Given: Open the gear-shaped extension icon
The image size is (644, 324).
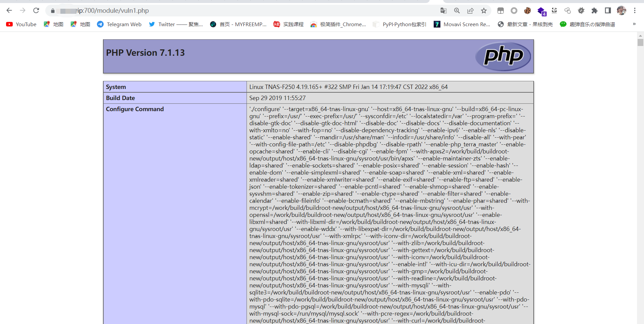Looking at the screenshot, I should click(x=581, y=11).
